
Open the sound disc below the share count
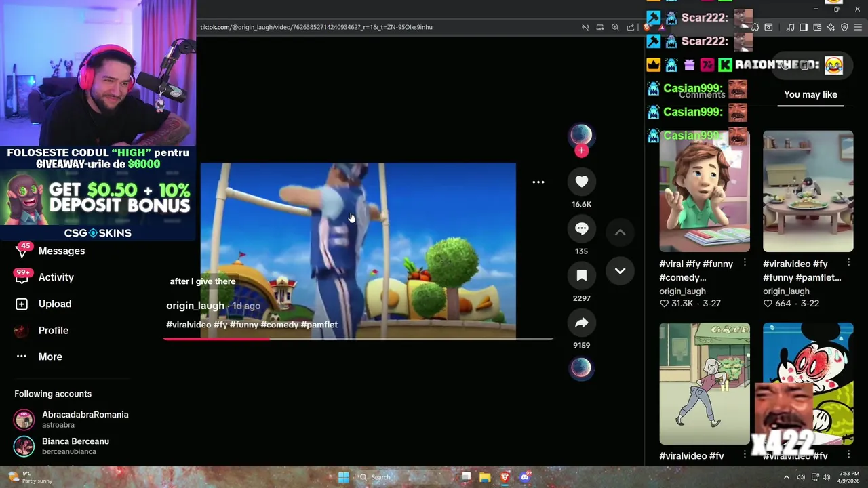pyautogui.click(x=581, y=368)
